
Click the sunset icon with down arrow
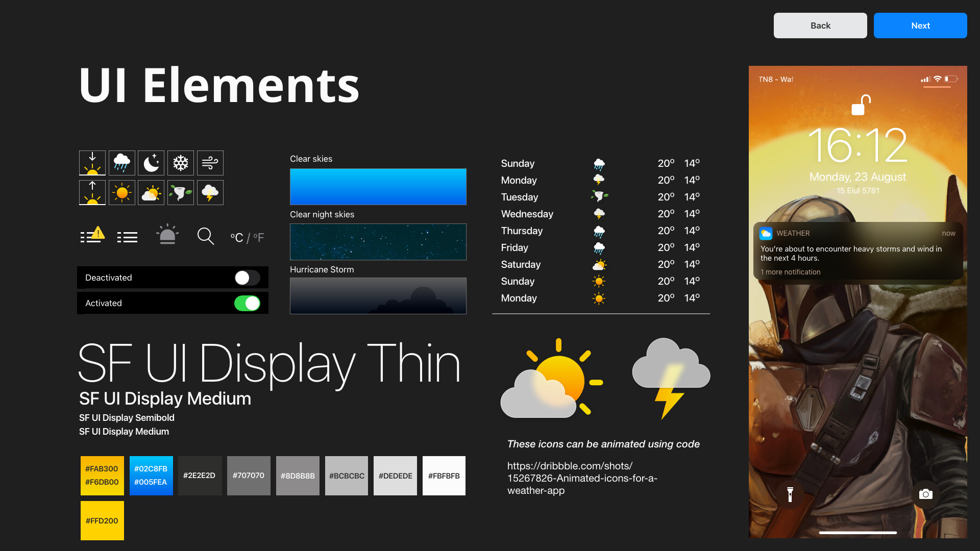(x=92, y=163)
